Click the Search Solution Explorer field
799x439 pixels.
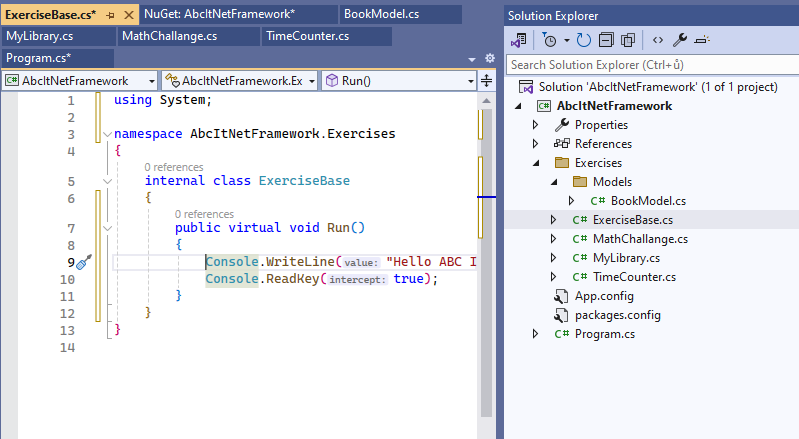(650, 64)
